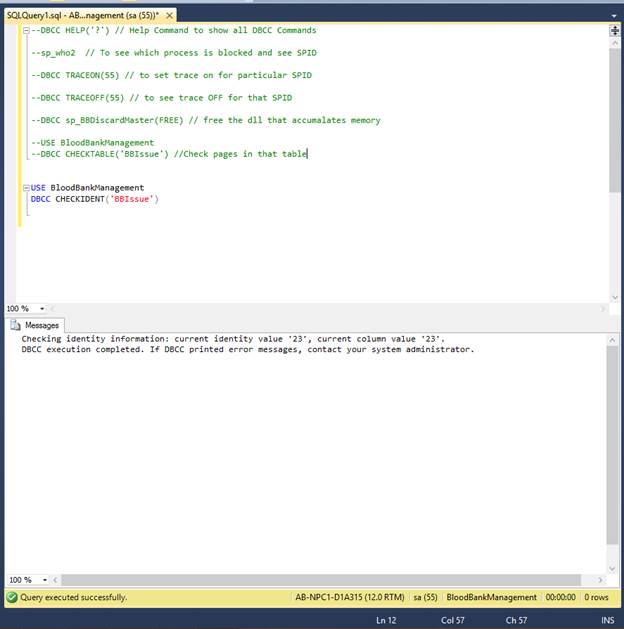Open the editor zoom 100 % dropdown

pyautogui.click(x=42, y=308)
